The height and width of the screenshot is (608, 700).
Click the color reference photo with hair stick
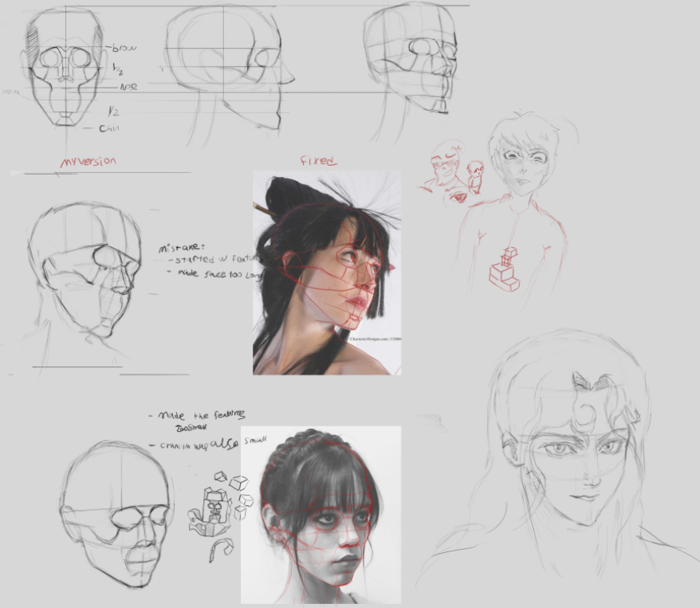(x=327, y=273)
